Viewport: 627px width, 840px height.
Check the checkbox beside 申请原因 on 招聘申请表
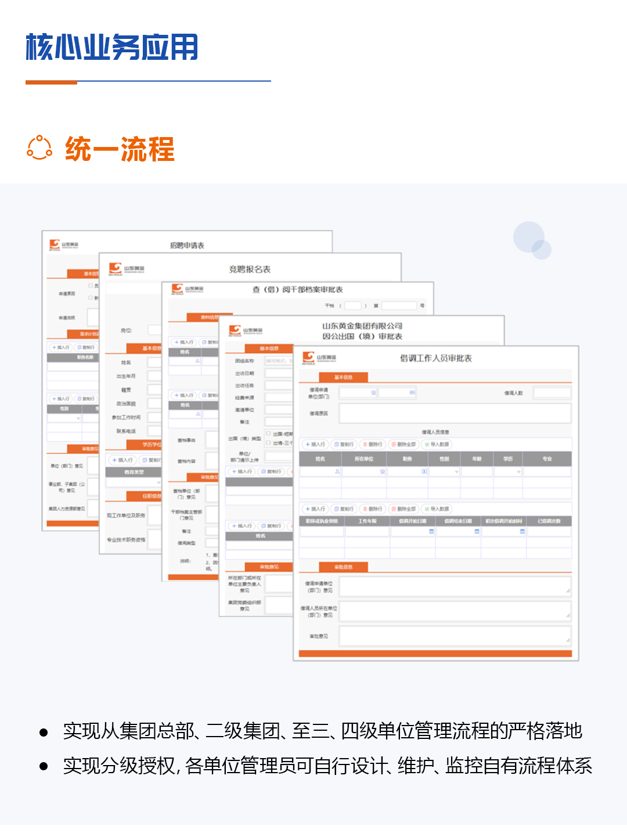click(91, 286)
